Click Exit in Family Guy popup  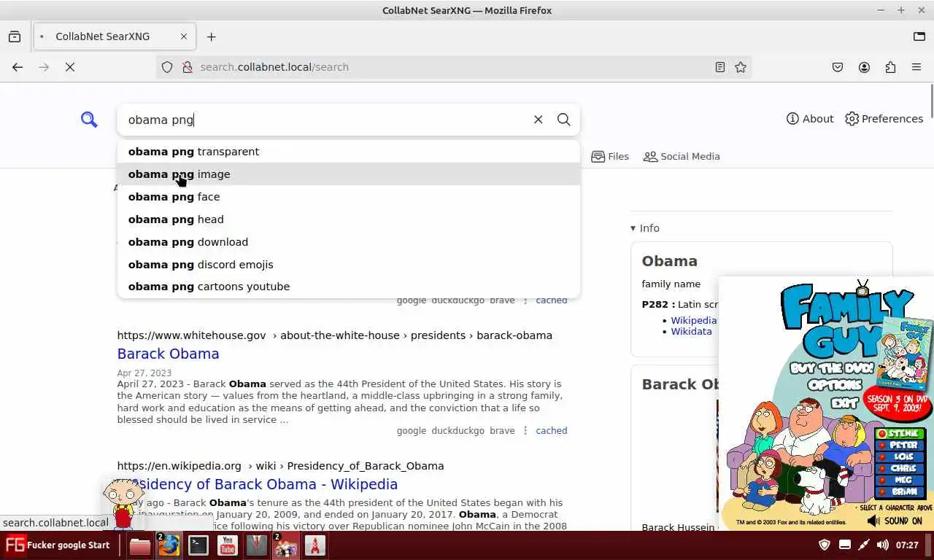click(844, 402)
